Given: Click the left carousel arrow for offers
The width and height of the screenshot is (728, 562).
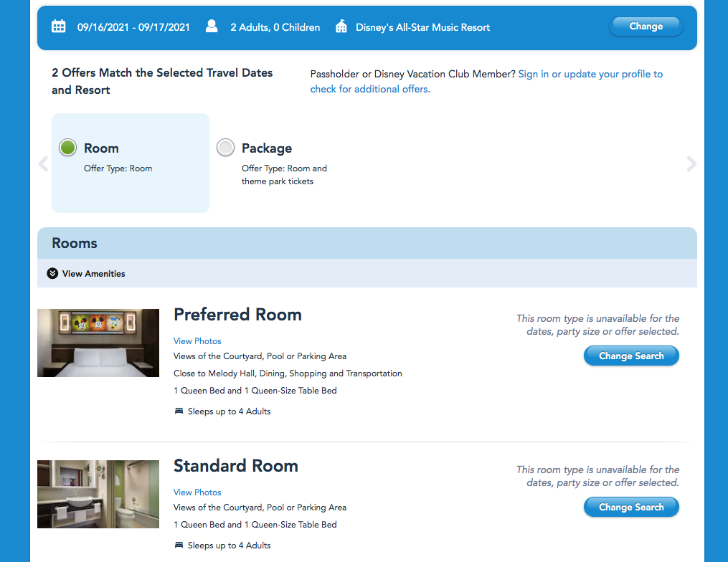Looking at the screenshot, I should click(43, 163).
